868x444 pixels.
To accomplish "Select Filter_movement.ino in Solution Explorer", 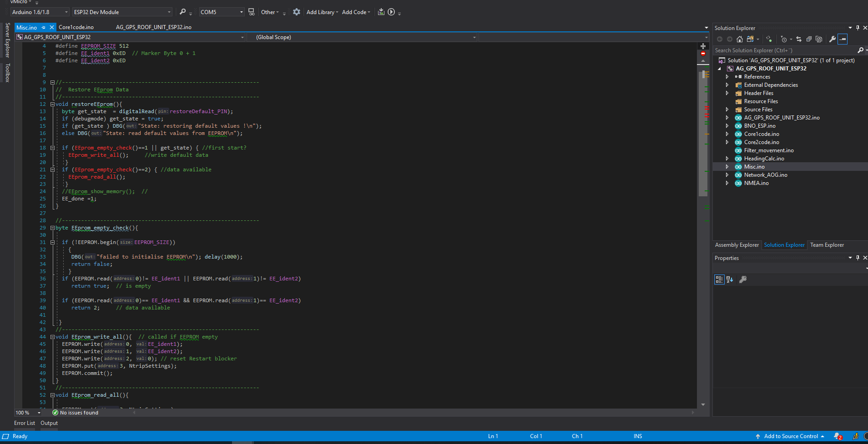I will (x=769, y=150).
